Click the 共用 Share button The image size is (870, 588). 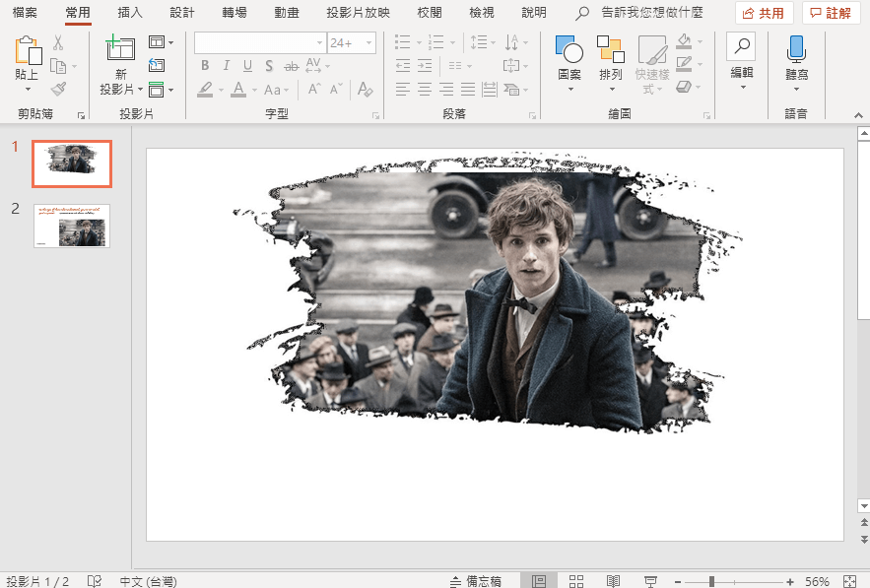pyautogui.click(x=764, y=14)
